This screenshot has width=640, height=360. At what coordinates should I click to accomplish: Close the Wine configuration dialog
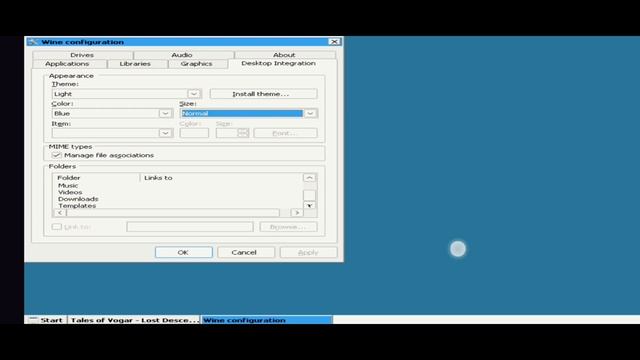[x=334, y=42]
